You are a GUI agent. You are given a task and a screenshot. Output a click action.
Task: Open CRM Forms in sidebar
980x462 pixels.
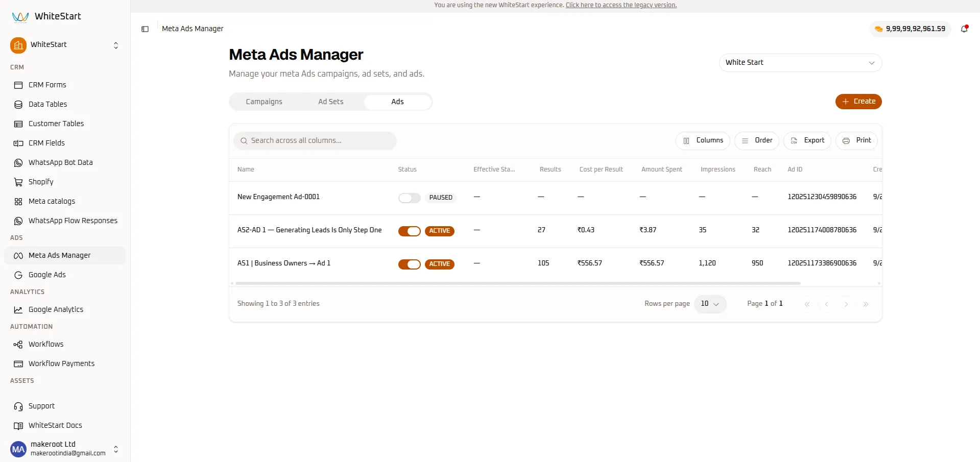pyautogui.click(x=65, y=85)
